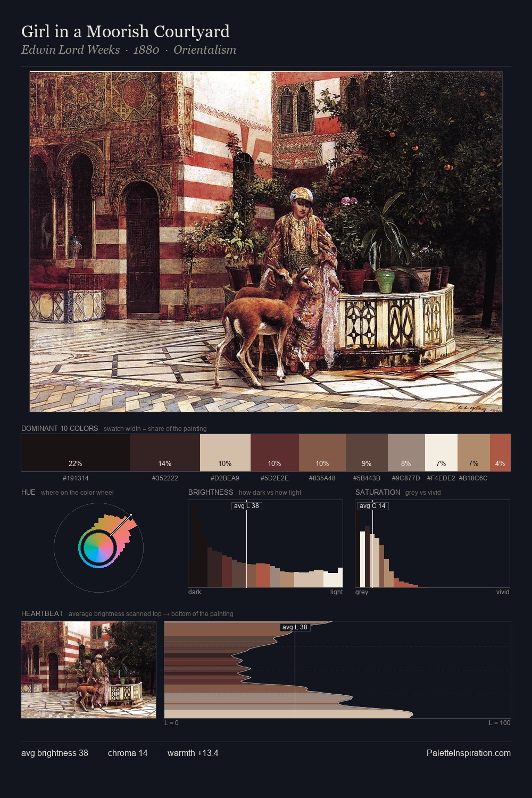Click the saturation histogram chart
Image resolution: width=532 pixels, height=798 pixels.
[x=433, y=544]
